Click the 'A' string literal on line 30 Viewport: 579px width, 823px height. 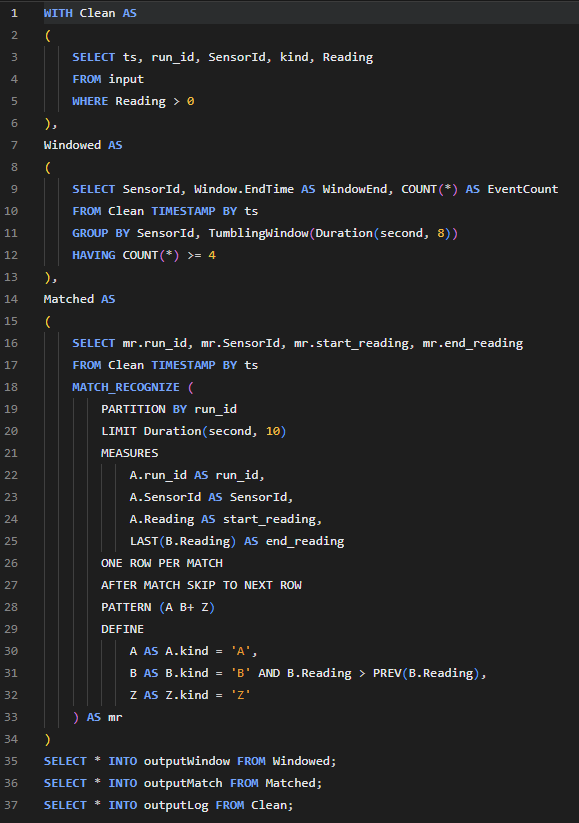coord(240,651)
